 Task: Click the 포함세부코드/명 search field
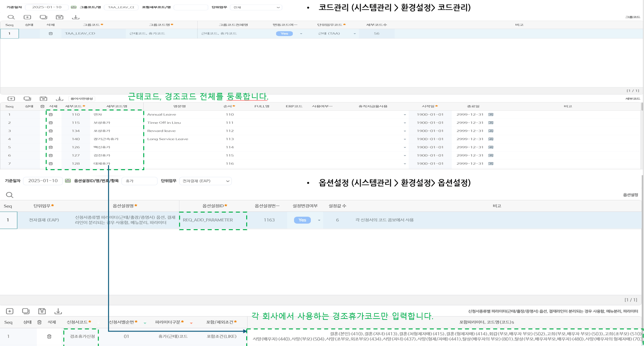191,7
